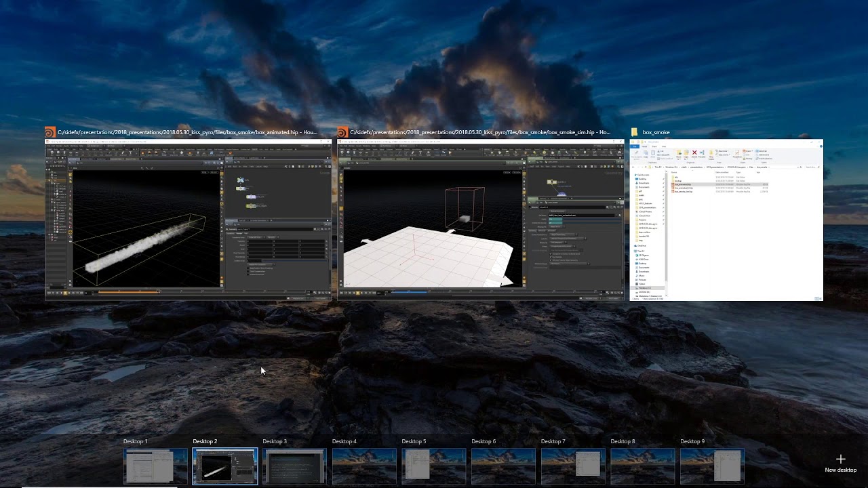Go to Desktop 4 thumbnail
868x488 pixels.
tap(364, 466)
